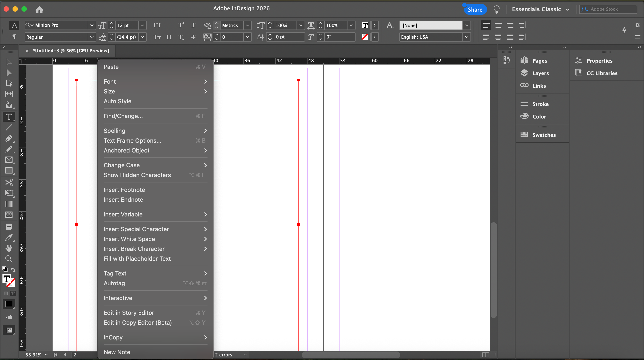Toggle Underline text formatting
The width and height of the screenshot is (644, 360).
coord(193,25)
